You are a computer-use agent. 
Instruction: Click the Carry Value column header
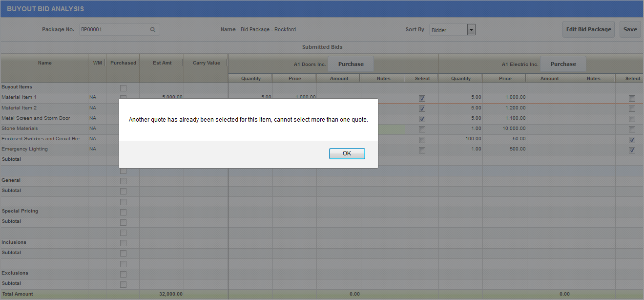[x=206, y=63]
